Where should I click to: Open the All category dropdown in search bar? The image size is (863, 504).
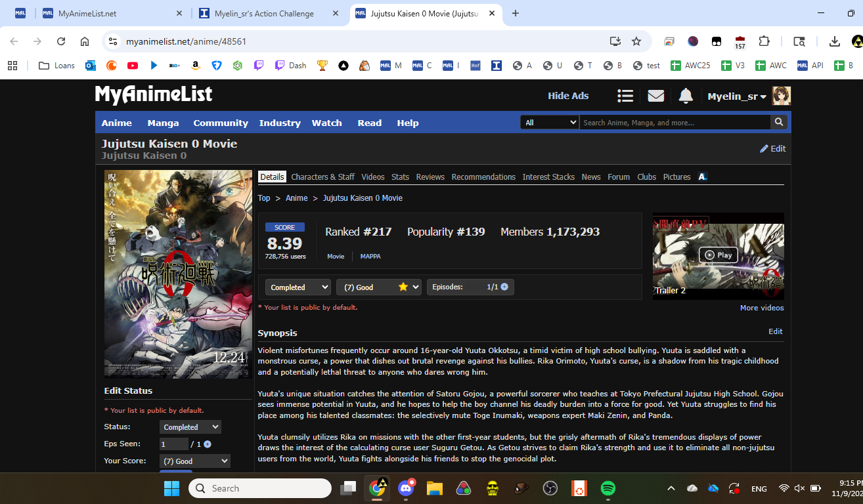[550, 122]
